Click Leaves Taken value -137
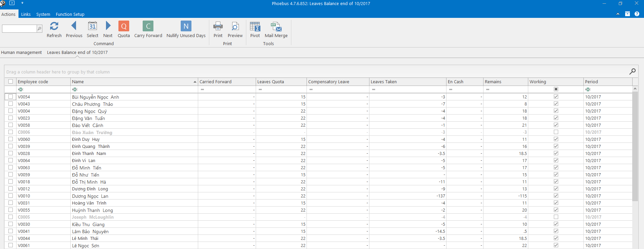Image resolution: width=644 pixels, height=249 pixels. tap(441, 196)
